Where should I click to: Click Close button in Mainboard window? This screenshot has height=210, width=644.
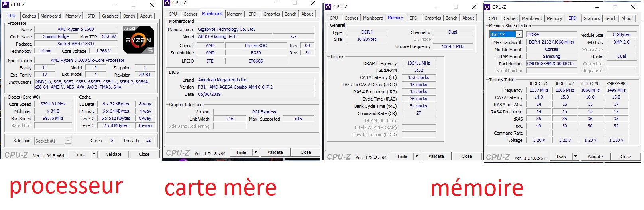[x=306, y=152]
